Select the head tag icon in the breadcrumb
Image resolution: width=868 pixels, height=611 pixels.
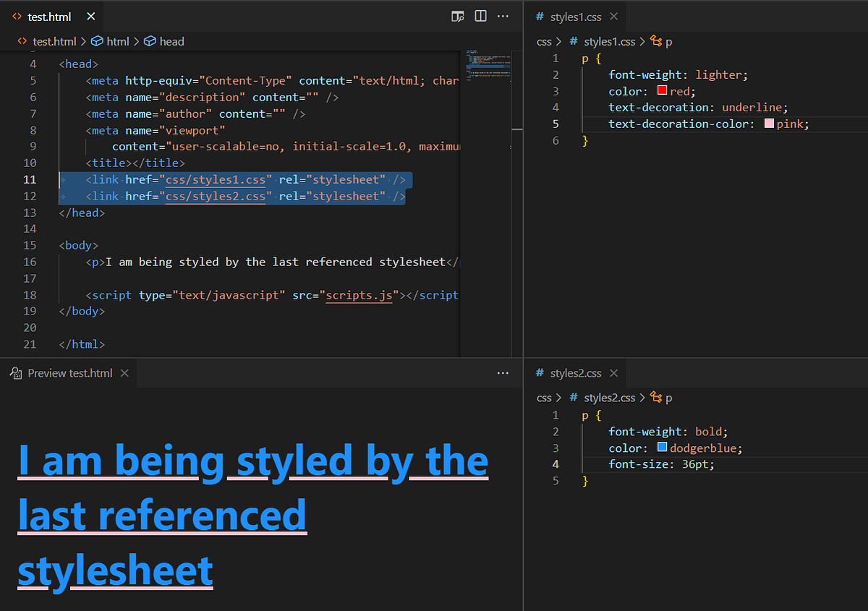(149, 41)
